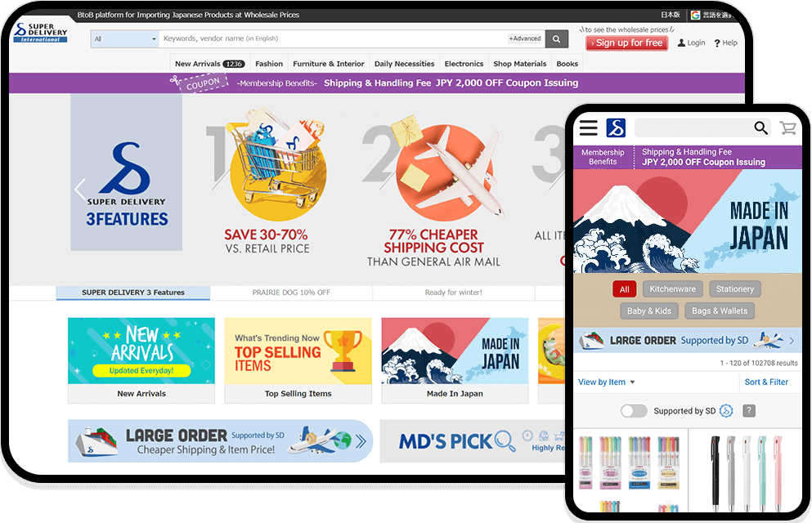The width and height of the screenshot is (812, 523).
Task: Open the Login link
Action: coord(691,43)
